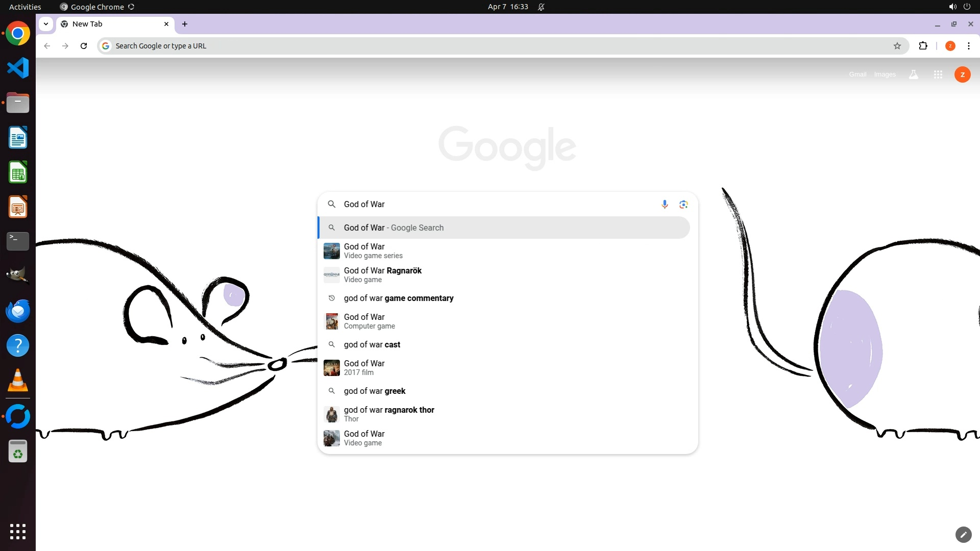Expand the tab search dropdown arrow
Viewport: 980px width, 551px height.
(x=46, y=24)
